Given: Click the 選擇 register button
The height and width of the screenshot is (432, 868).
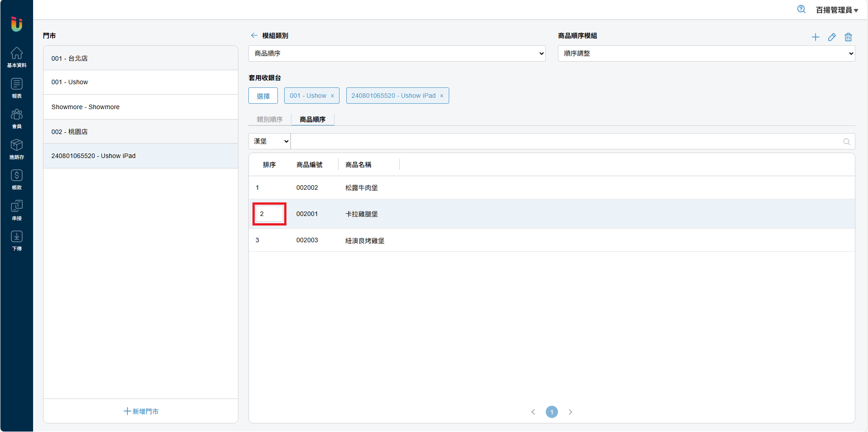Looking at the screenshot, I should [263, 96].
